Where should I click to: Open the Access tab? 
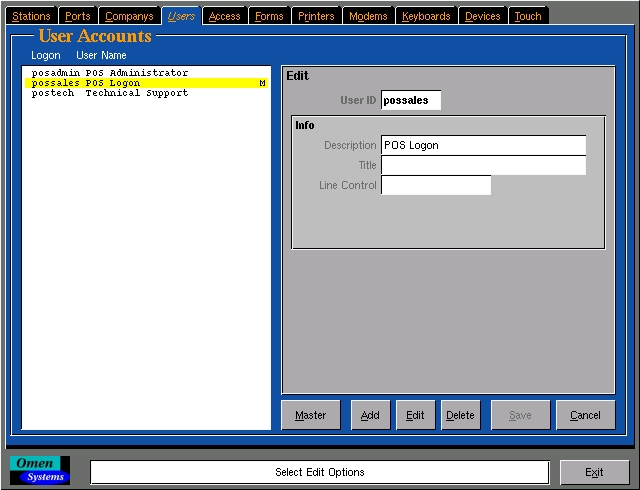[x=224, y=16]
